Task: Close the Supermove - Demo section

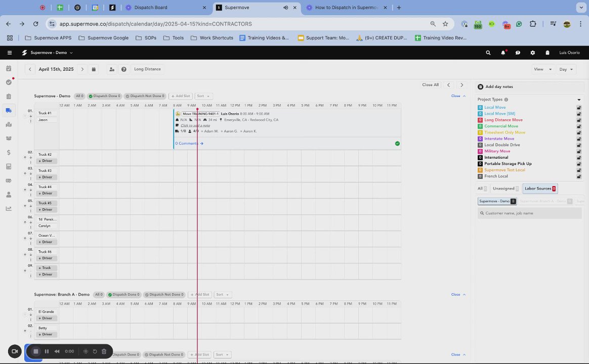Action: (x=458, y=96)
